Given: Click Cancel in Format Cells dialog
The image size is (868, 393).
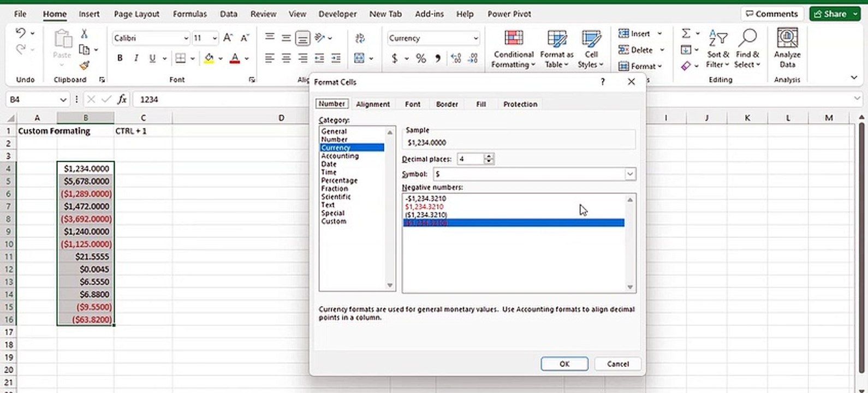Looking at the screenshot, I should pos(617,364).
